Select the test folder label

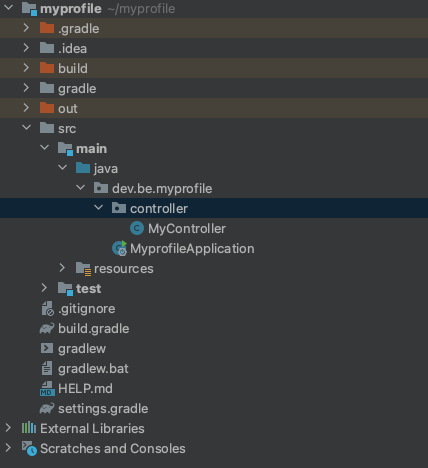pos(88,289)
